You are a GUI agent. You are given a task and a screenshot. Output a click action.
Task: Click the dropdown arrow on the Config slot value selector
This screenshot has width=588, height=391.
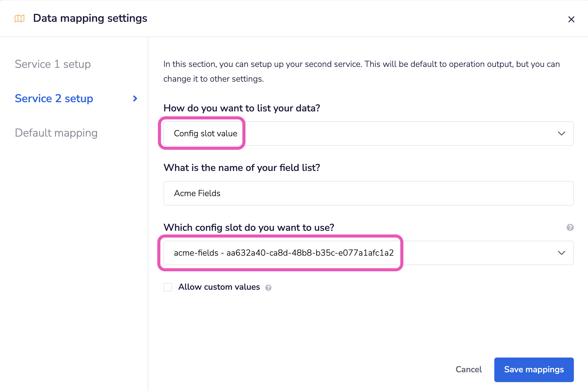click(x=561, y=134)
